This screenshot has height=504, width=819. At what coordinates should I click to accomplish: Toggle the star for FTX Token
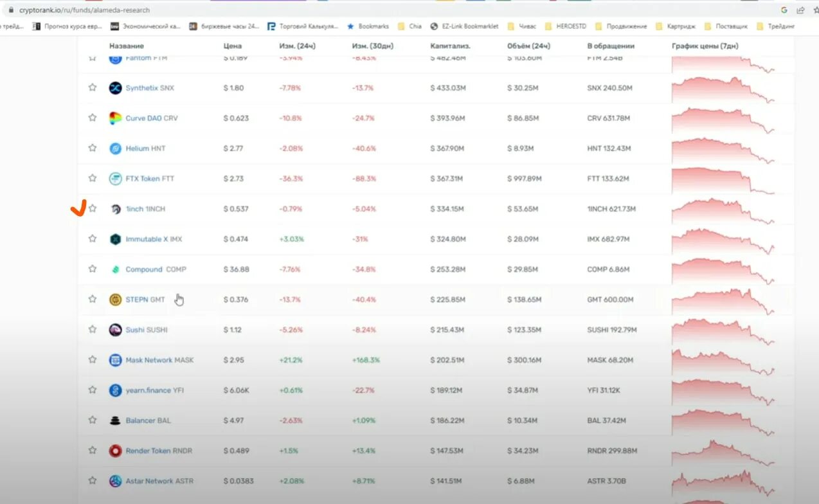tap(93, 178)
